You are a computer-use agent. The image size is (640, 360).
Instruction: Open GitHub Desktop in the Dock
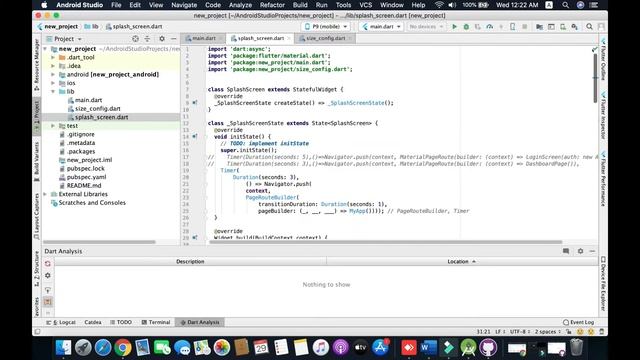pyautogui.click(x=488, y=348)
